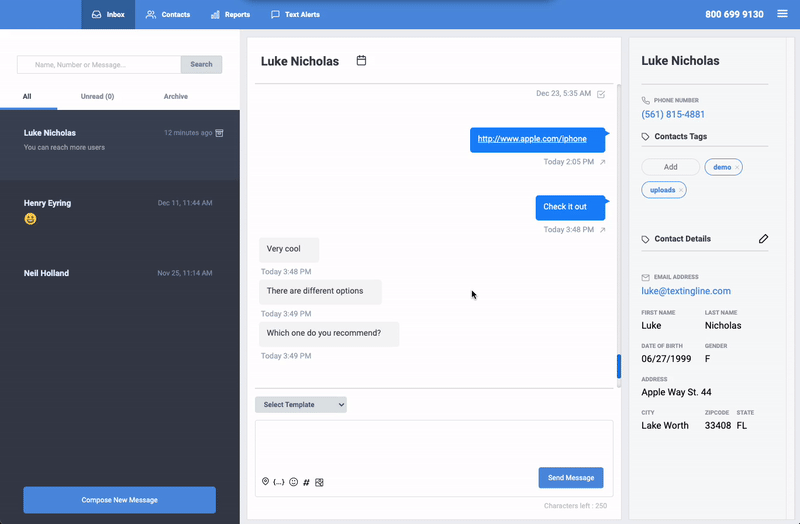The image size is (800, 524).
Task: Click the gender value F
Action: 708,359
